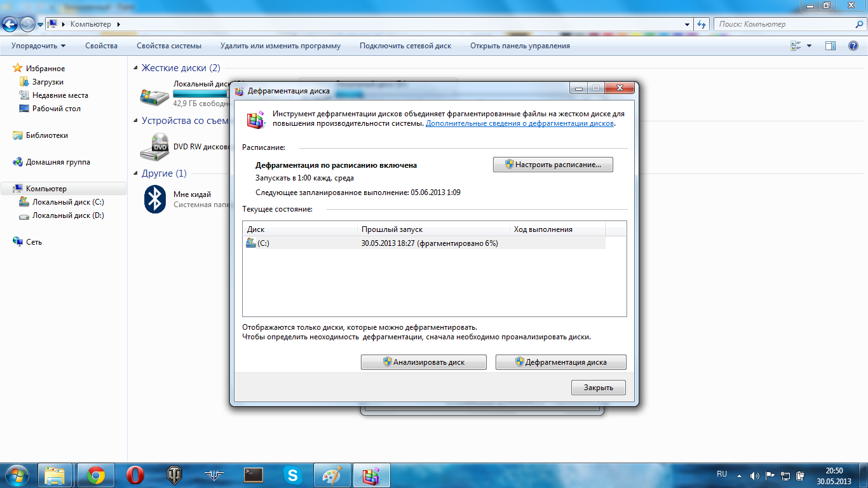Expand the breadcrumb arrow after Компьютер
The height and width of the screenshot is (488, 868).
pyautogui.click(x=118, y=24)
